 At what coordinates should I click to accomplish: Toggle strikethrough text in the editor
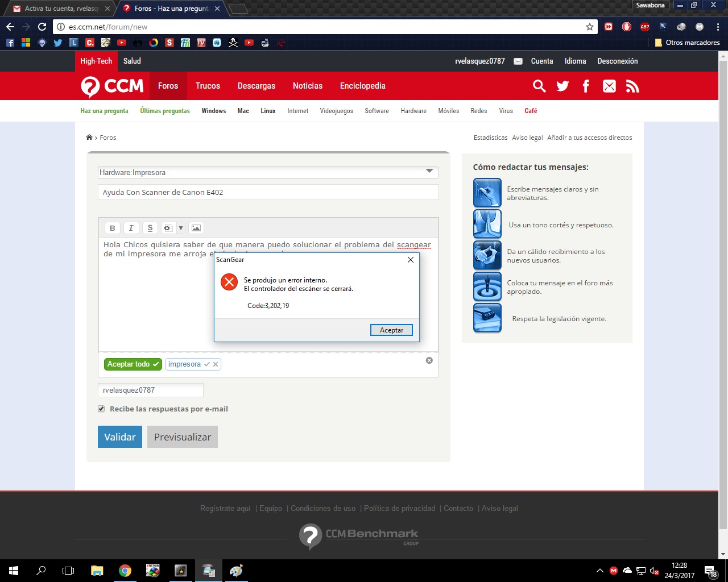[x=150, y=228]
